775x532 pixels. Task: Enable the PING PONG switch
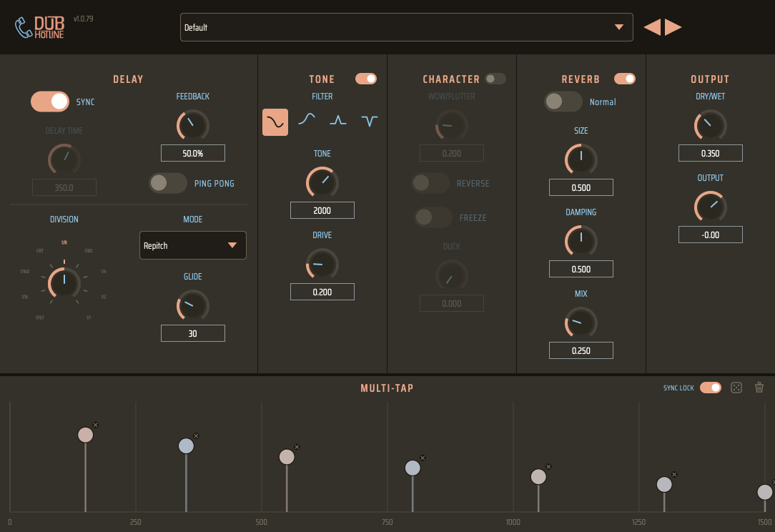168,183
